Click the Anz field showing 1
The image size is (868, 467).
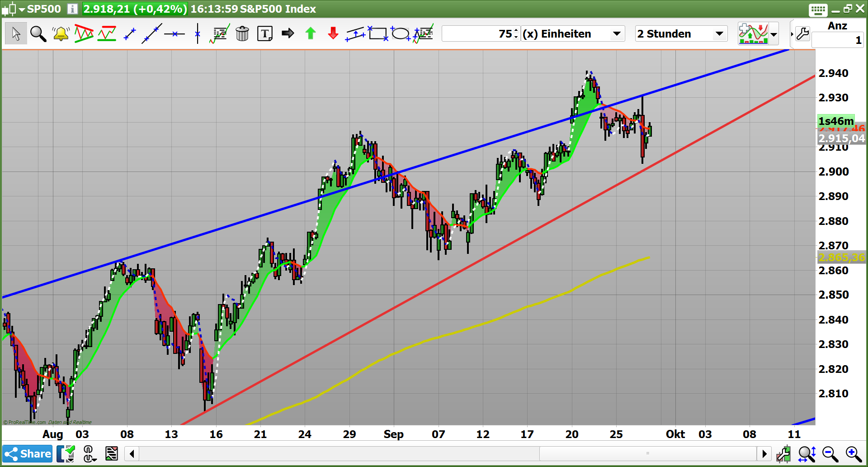(x=837, y=40)
